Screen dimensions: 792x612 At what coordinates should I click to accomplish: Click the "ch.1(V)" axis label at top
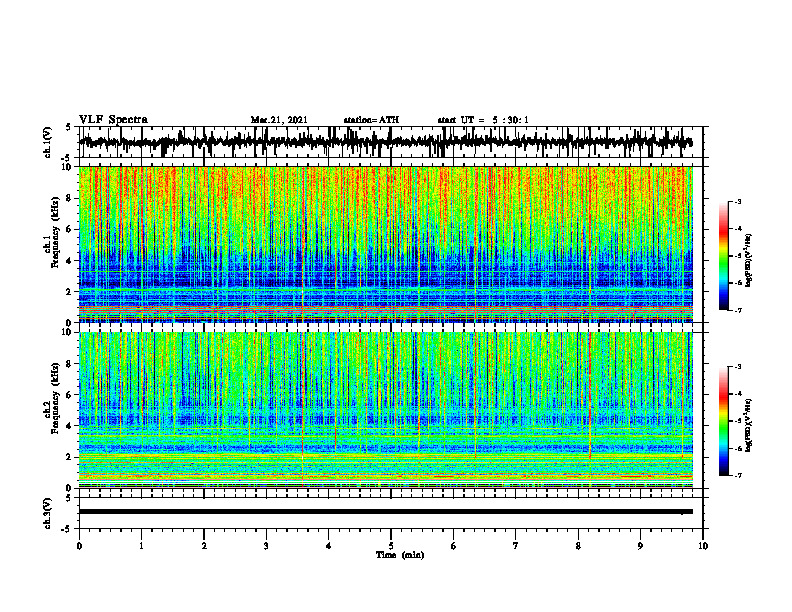click(x=48, y=142)
